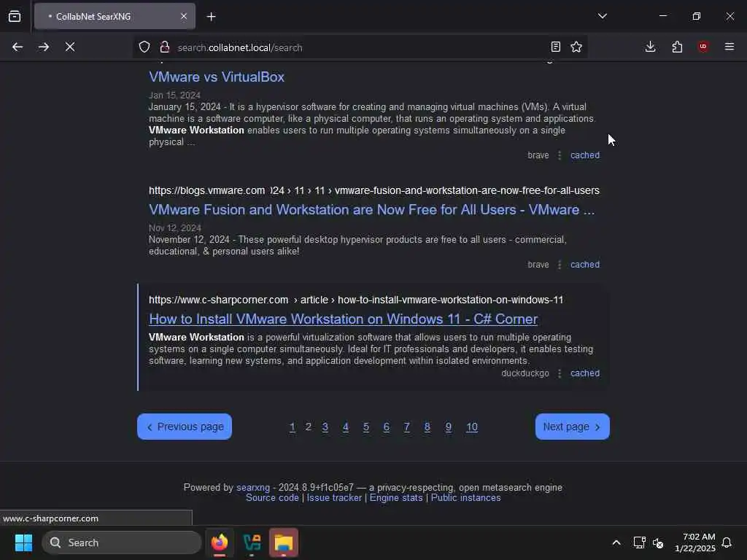Jump to results page 5
The width and height of the screenshot is (747, 560).
point(366,427)
